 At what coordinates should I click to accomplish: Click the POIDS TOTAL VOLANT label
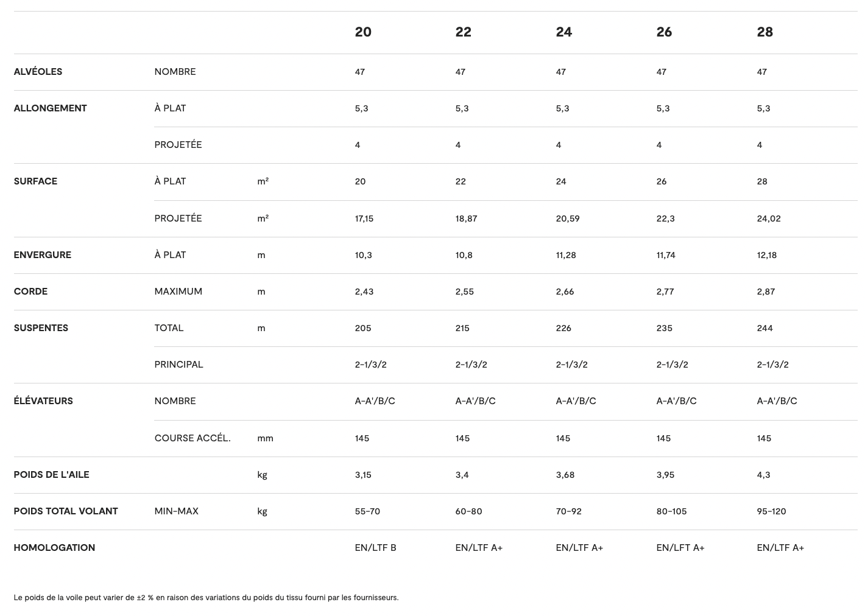point(66,511)
